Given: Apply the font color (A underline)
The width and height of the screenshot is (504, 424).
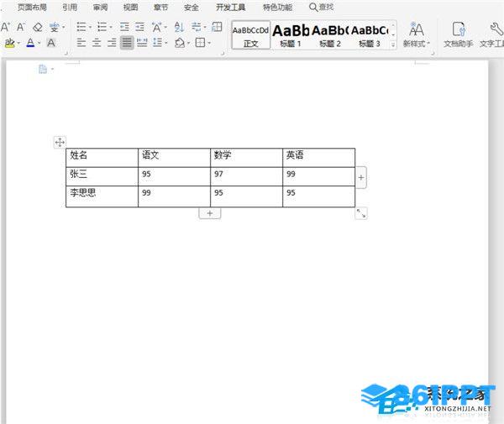Looking at the screenshot, I should [x=30, y=43].
